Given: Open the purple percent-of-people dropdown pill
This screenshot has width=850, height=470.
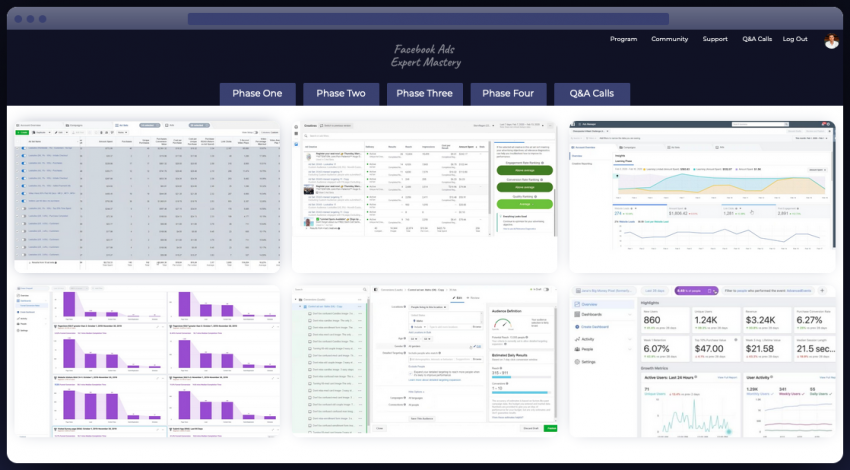Looking at the screenshot, I should coord(696,291).
